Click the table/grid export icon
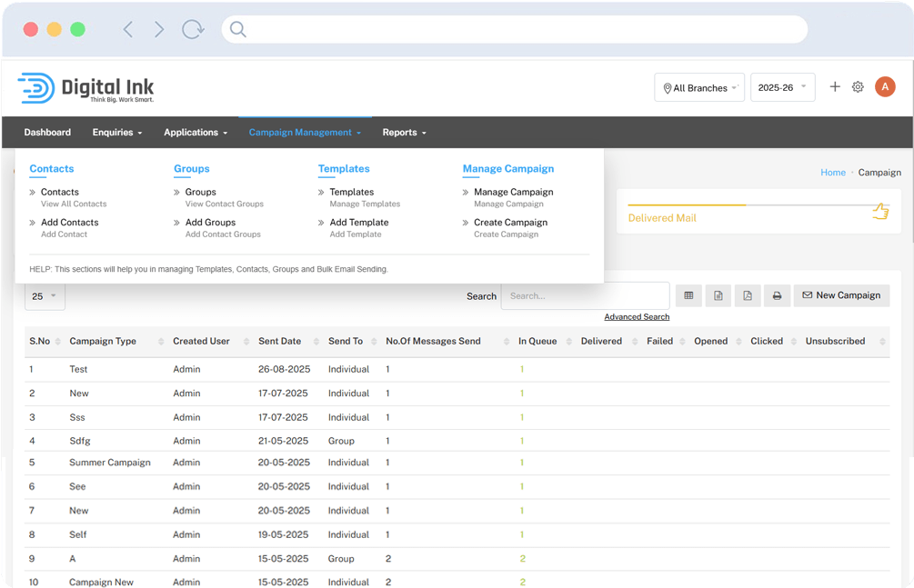The height and width of the screenshot is (588, 914). point(688,295)
